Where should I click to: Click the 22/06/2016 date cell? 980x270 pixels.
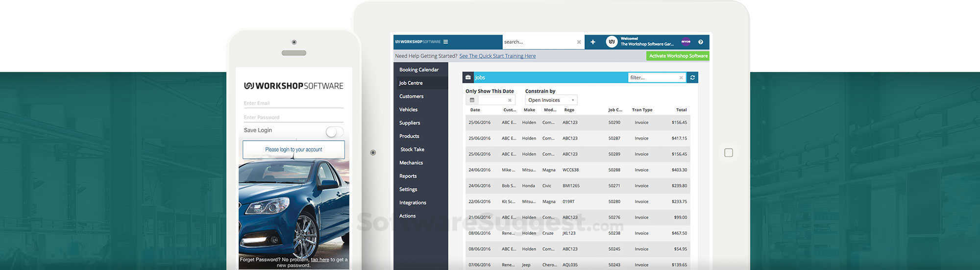pos(479,201)
